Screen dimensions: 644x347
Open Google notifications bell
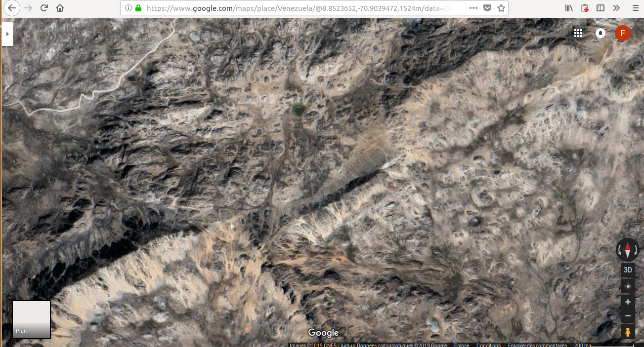[x=601, y=33]
